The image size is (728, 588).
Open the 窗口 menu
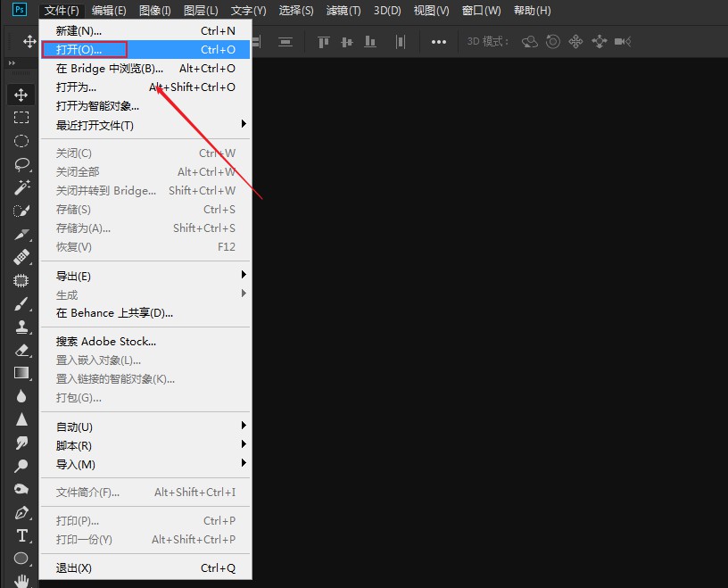click(x=481, y=10)
